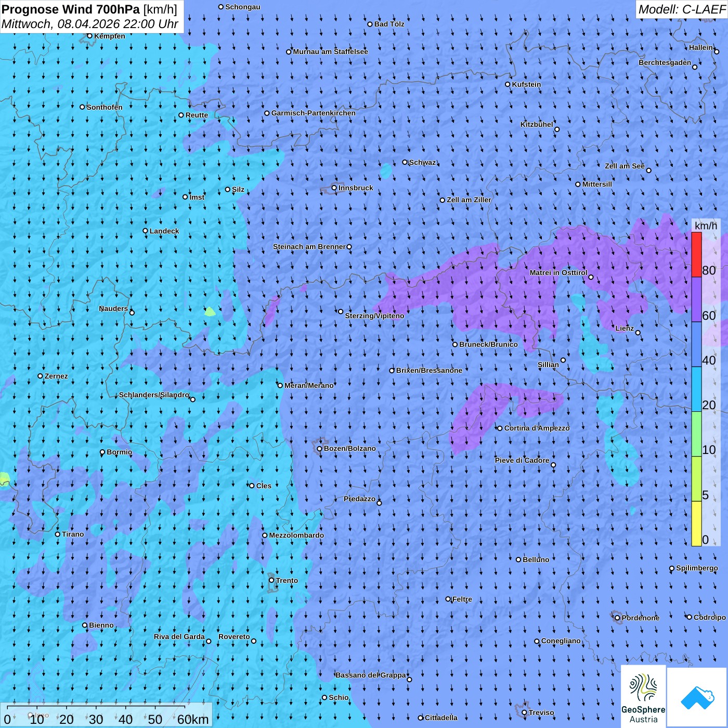The image size is (728, 728).
Task: Click the cyan segment of the wind legend
Action: 696,389
